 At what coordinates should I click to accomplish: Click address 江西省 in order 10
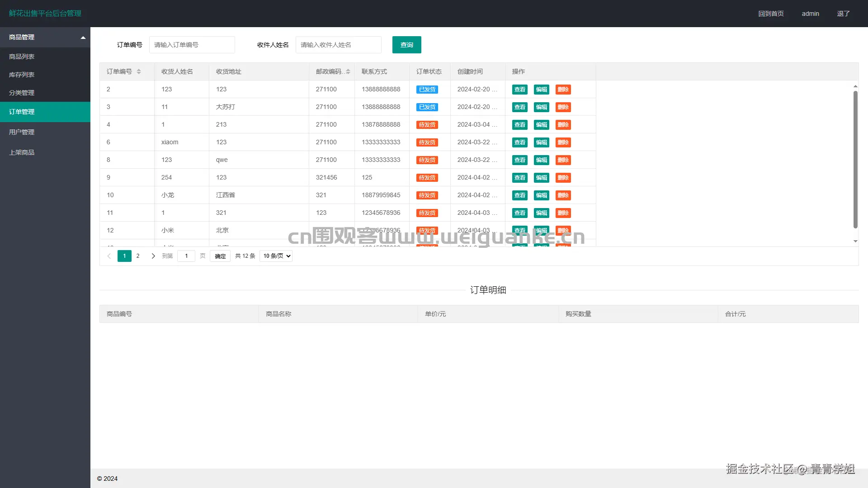pos(226,195)
